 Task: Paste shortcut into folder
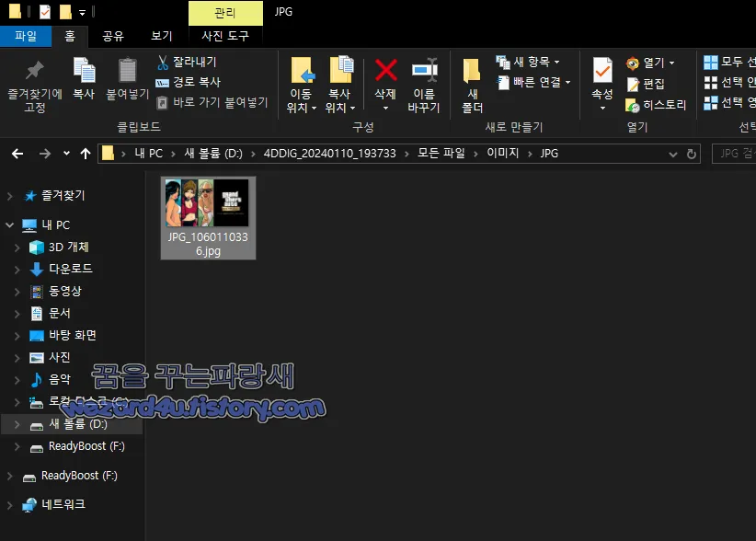[212, 102]
